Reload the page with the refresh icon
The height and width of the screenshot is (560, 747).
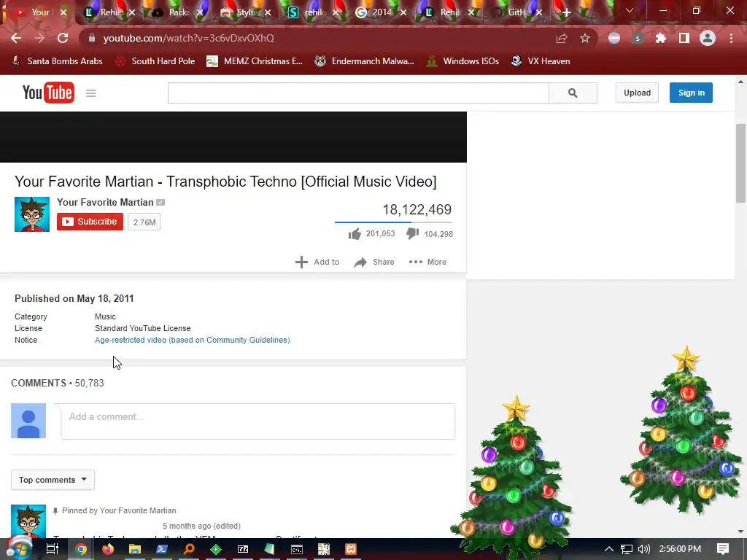(x=63, y=38)
